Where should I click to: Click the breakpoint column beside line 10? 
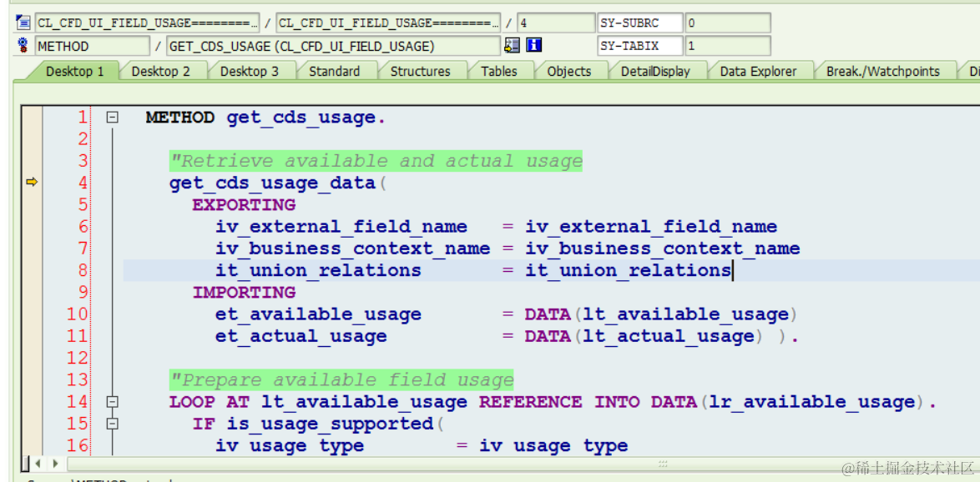pos(31,314)
